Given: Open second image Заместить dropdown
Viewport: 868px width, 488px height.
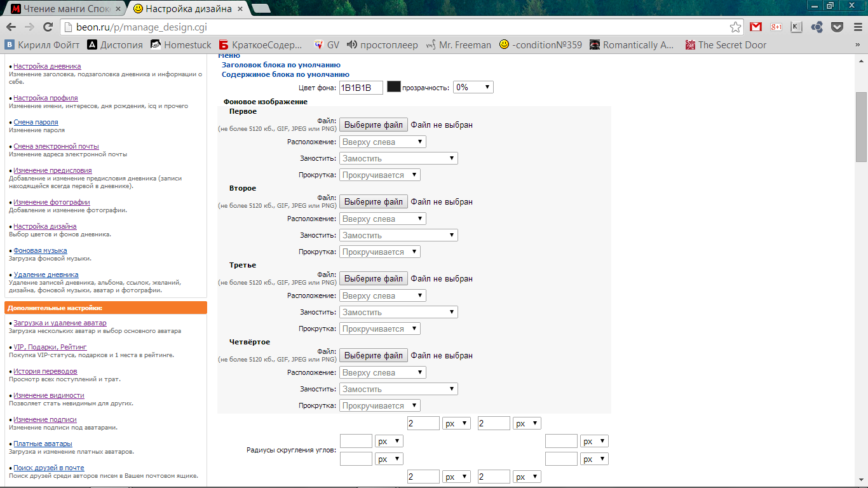Looking at the screenshot, I should point(398,235).
